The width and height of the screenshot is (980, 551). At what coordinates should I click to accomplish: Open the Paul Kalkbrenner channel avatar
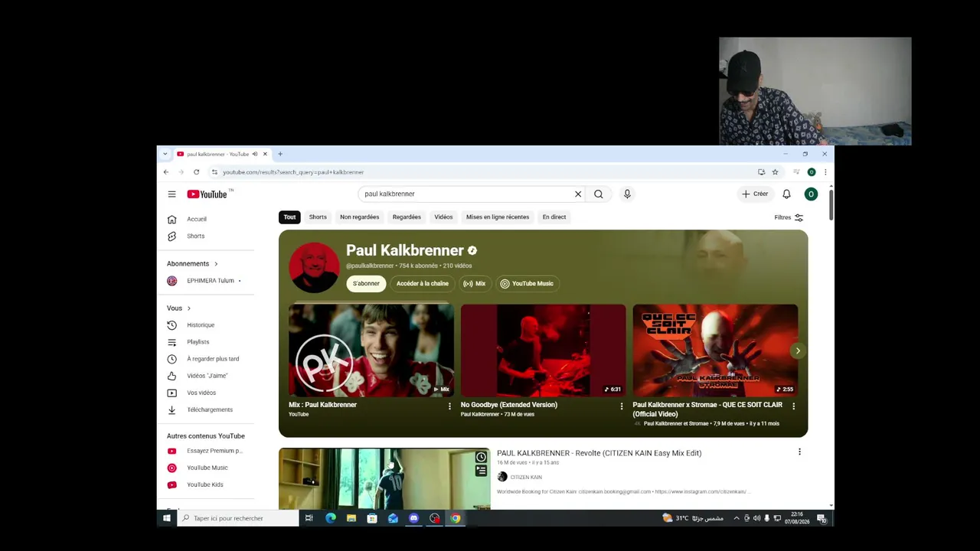coord(314,268)
